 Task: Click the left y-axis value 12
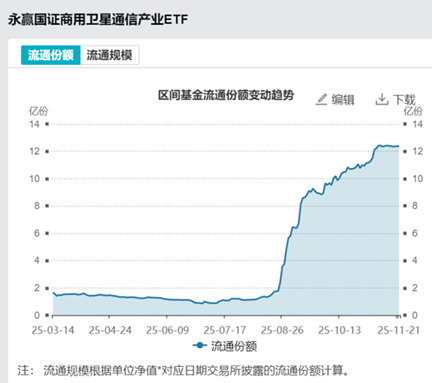34,151
